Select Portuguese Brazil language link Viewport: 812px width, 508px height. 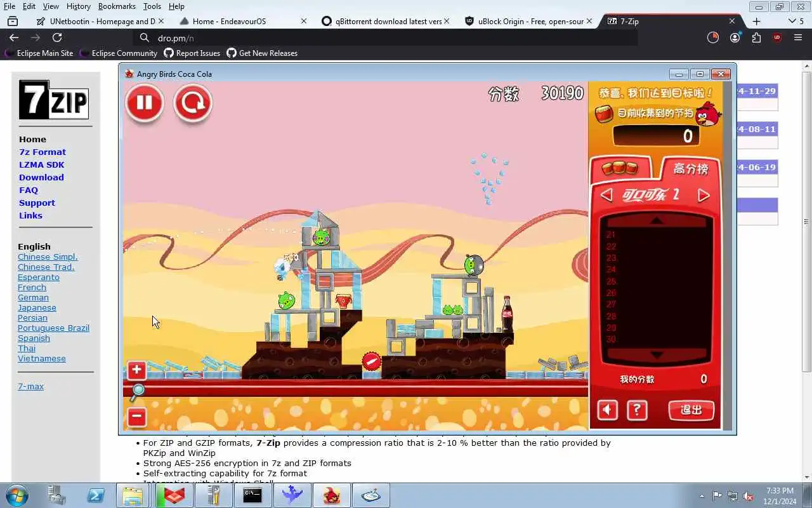point(53,328)
